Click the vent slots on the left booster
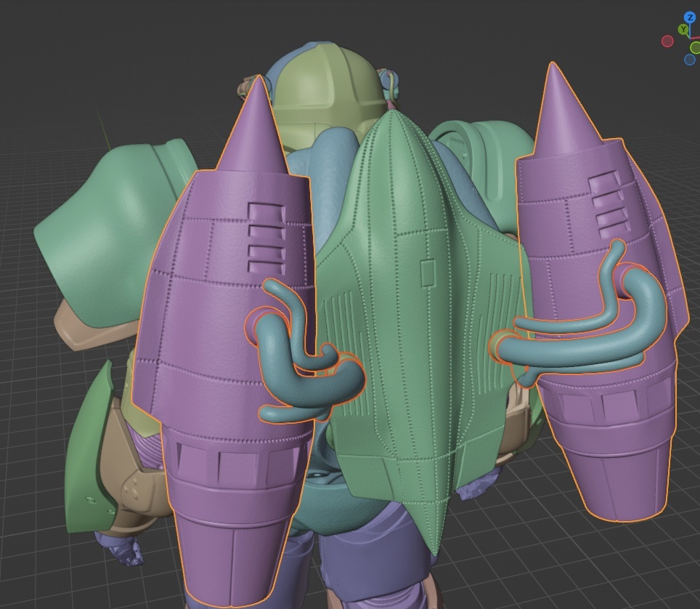The width and height of the screenshot is (700, 609). click(x=267, y=233)
